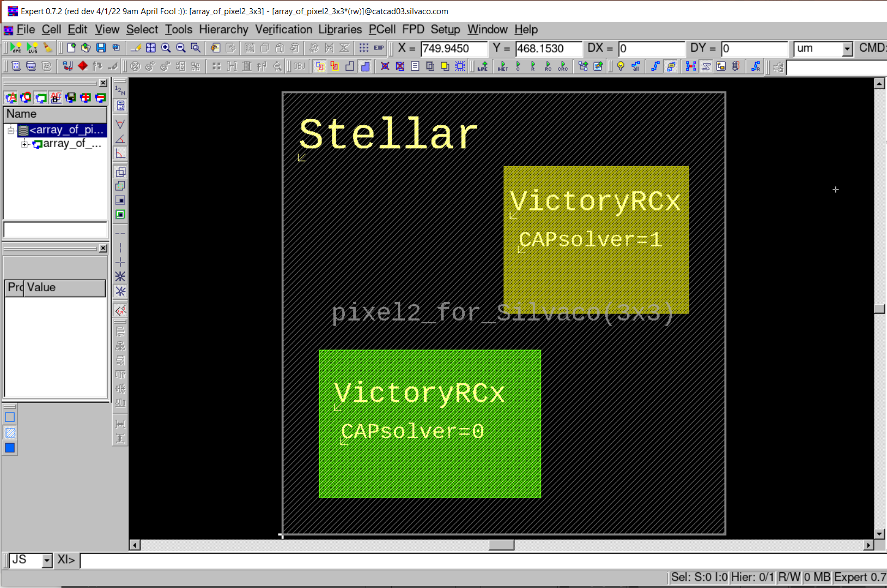887x588 pixels.
Task: Click the LPE extraction icon
Action: (x=483, y=66)
